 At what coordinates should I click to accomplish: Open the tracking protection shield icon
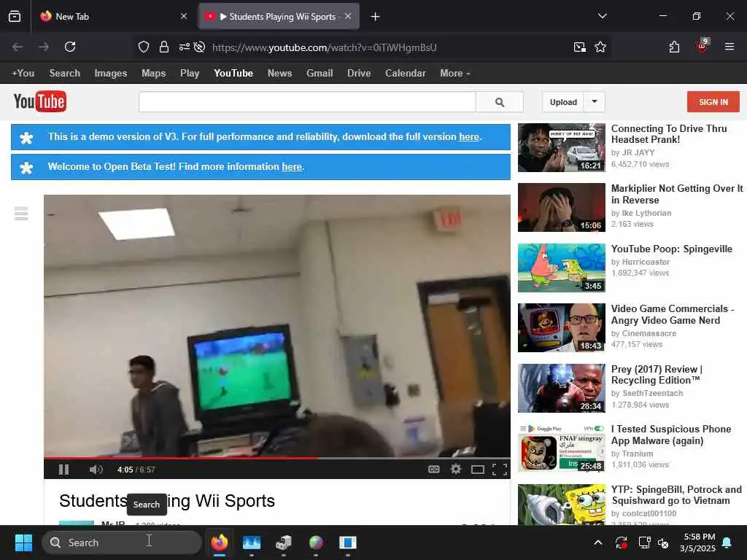click(x=144, y=47)
